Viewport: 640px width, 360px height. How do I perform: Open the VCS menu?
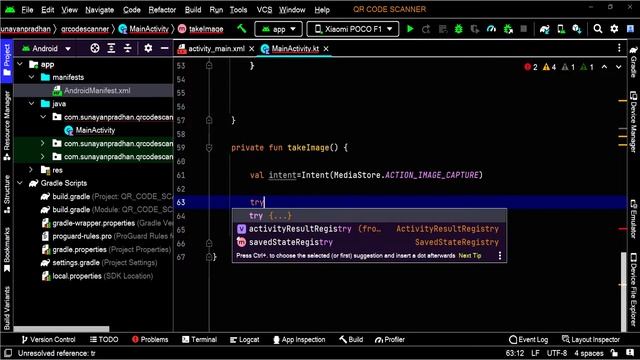click(264, 10)
